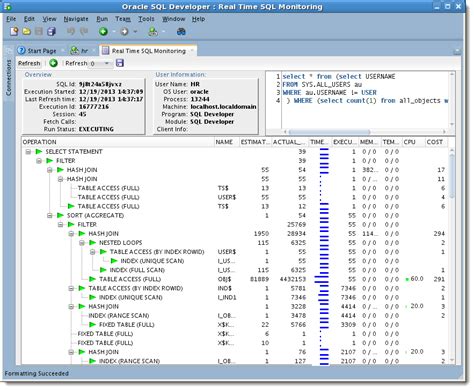Select the INDEX (UNIQUE SCAN) I_IND1 row
Image resolution: width=474 pixels, height=390 pixels.
point(235,297)
